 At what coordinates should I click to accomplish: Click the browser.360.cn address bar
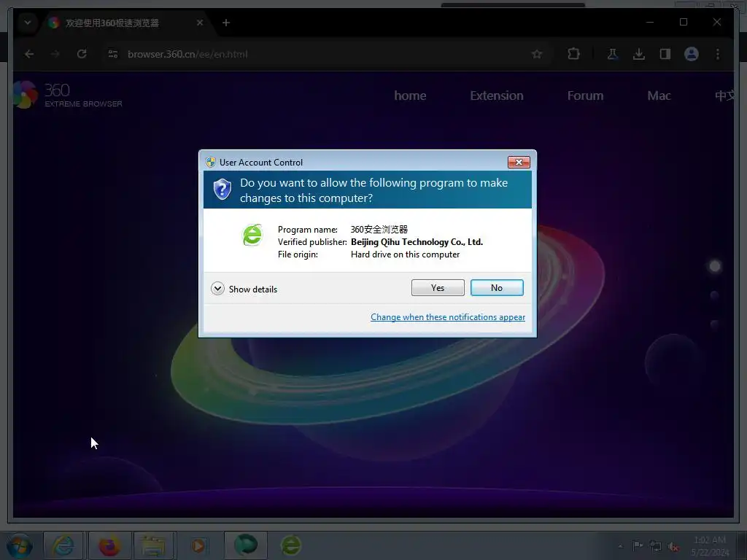(324, 54)
